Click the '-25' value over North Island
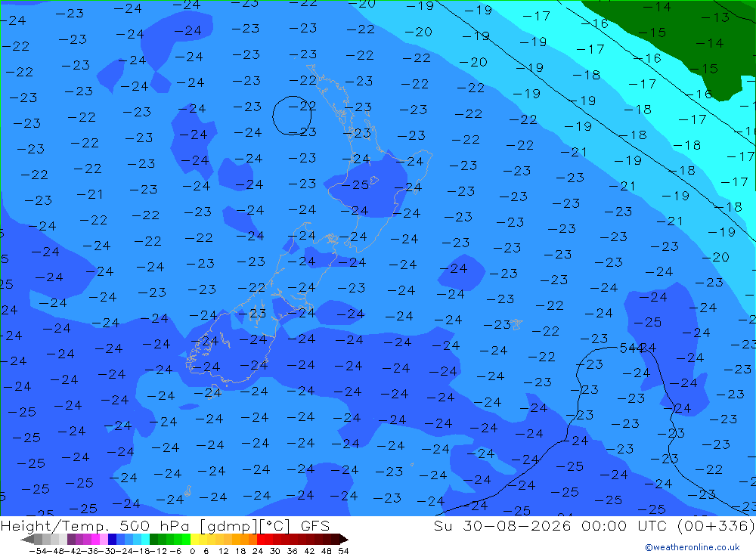The width and height of the screenshot is (756, 554). pos(355,184)
